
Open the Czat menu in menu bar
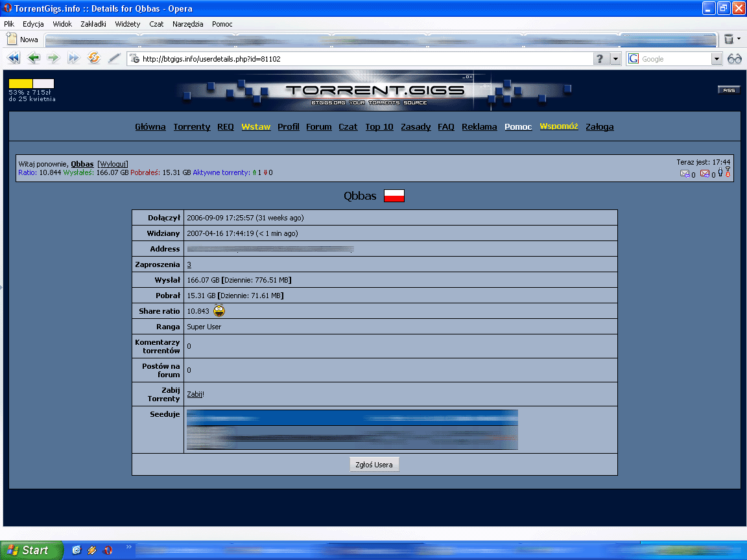click(156, 24)
